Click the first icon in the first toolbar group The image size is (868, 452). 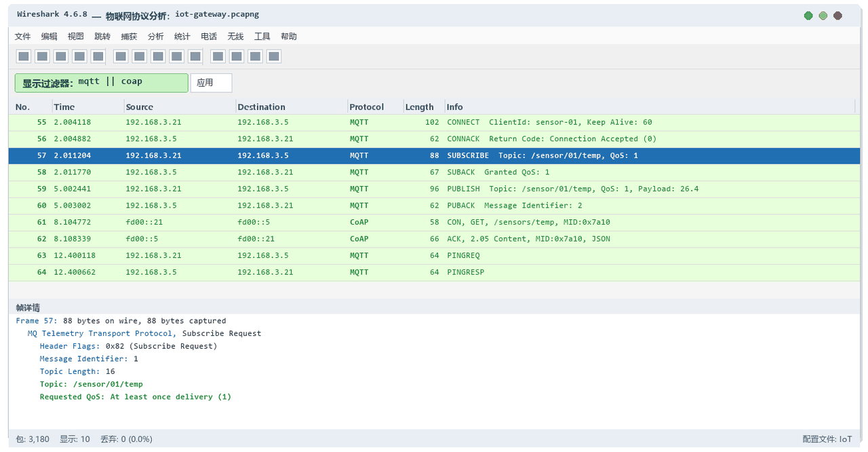pos(23,56)
